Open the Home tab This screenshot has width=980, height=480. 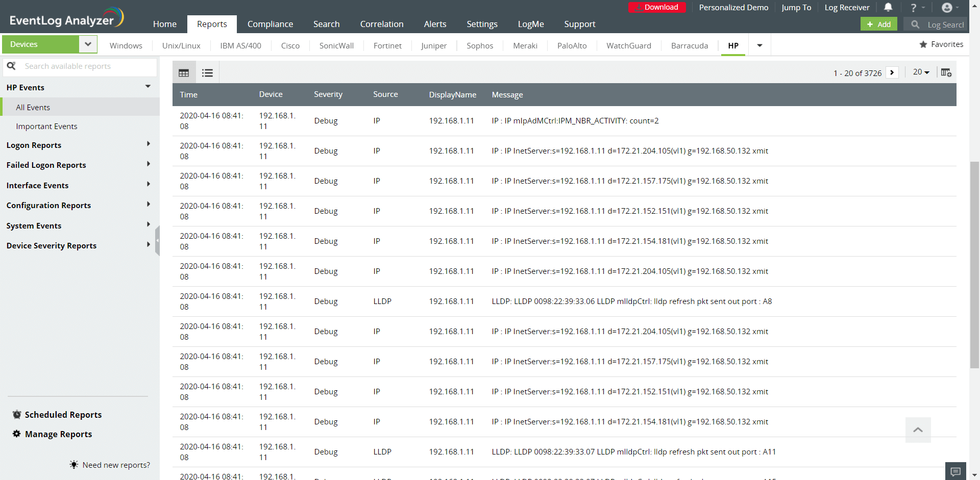tap(165, 24)
